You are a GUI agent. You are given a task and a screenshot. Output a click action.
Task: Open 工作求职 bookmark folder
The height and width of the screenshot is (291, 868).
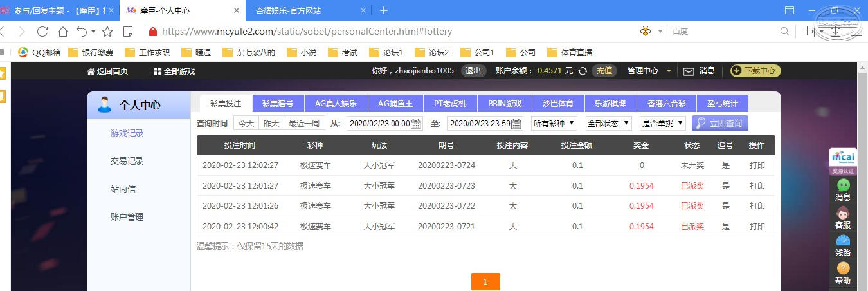pyautogui.click(x=147, y=52)
